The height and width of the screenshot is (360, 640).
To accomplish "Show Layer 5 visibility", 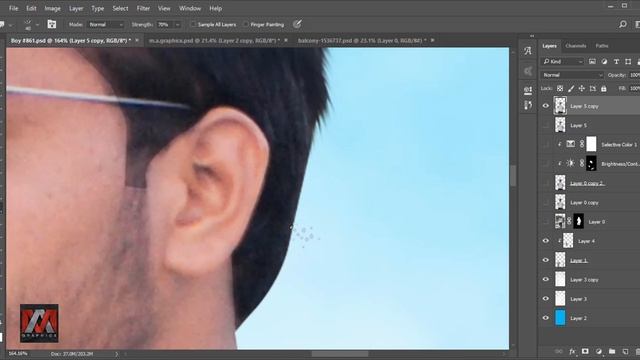I will tap(546, 125).
